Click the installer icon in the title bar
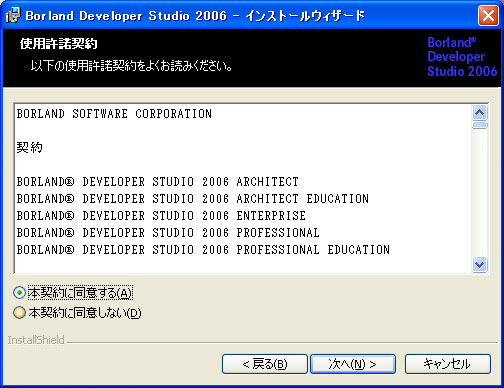This screenshot has height=388, width=504. pyautogui.click(x=13, y=15)
